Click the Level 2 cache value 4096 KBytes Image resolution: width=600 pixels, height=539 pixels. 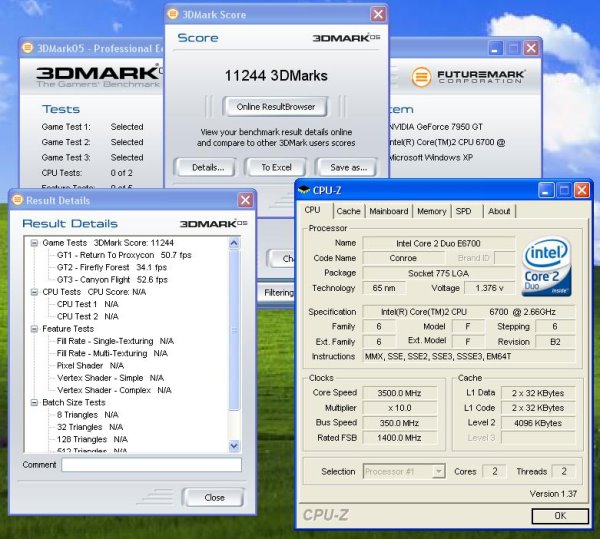click(x=538, y=423)
